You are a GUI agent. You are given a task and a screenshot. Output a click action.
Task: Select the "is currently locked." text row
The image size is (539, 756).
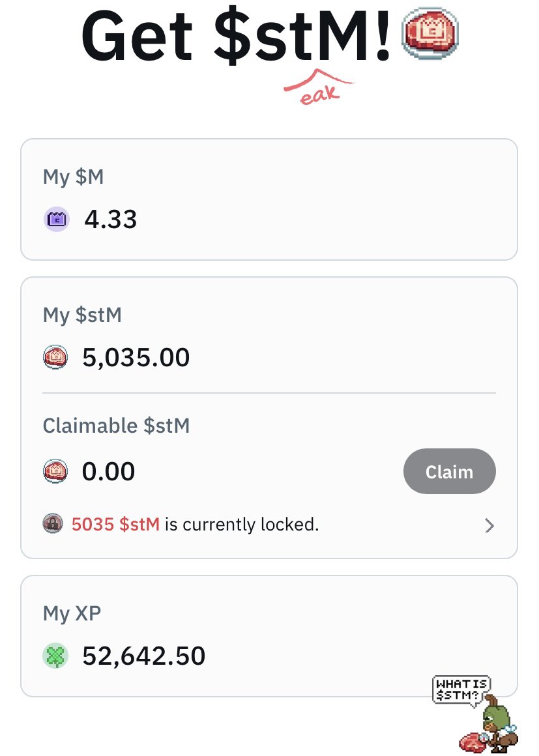click(x=242, y=524)
